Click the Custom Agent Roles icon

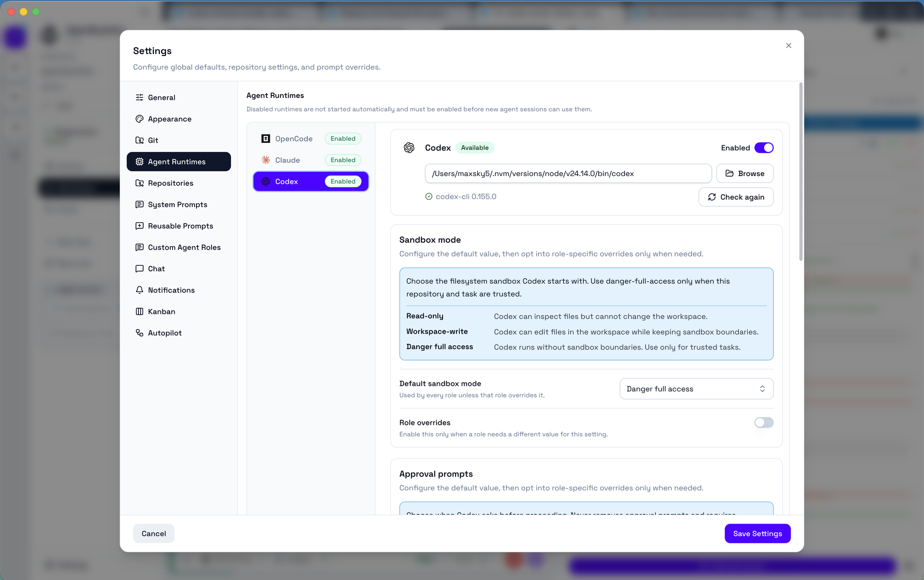click(x=140, y=247)
